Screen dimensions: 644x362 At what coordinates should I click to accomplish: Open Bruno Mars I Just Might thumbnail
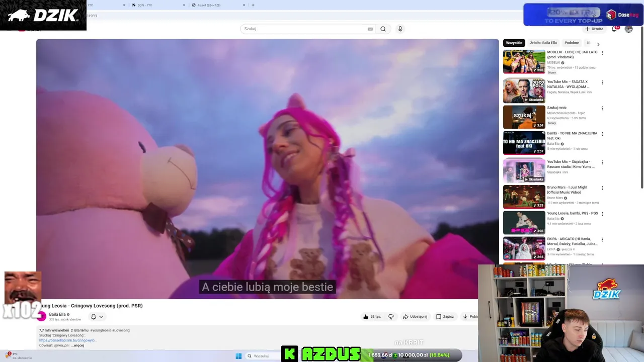pos(524,197)
